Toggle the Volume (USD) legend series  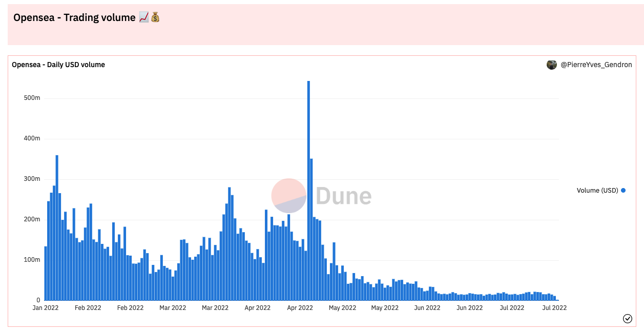[x=597, y=191]
